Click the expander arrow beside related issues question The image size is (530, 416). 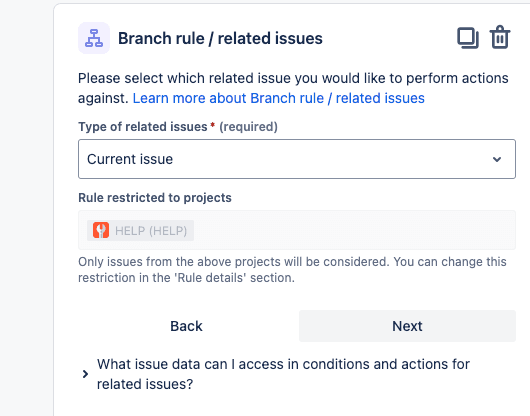85,374
